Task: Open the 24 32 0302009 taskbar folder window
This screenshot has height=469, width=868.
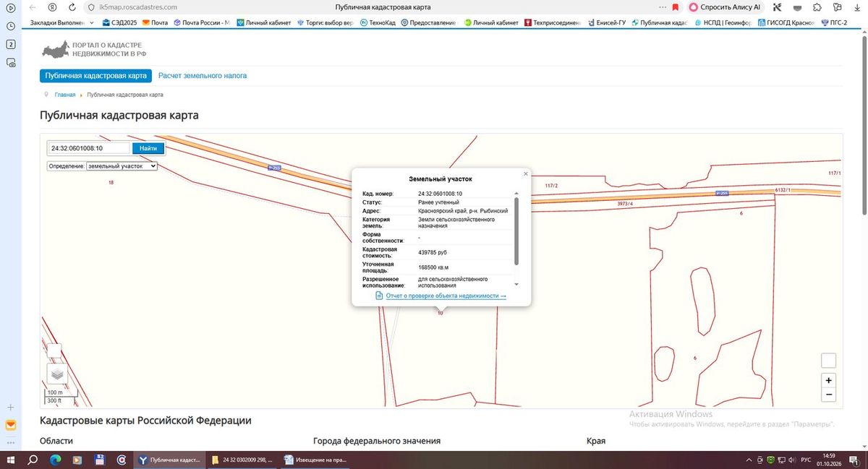Action: point(244,460)
